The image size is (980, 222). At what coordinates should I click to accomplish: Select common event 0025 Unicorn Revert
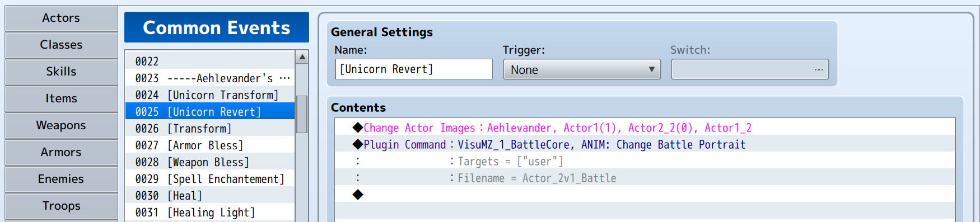click(210, 111)
